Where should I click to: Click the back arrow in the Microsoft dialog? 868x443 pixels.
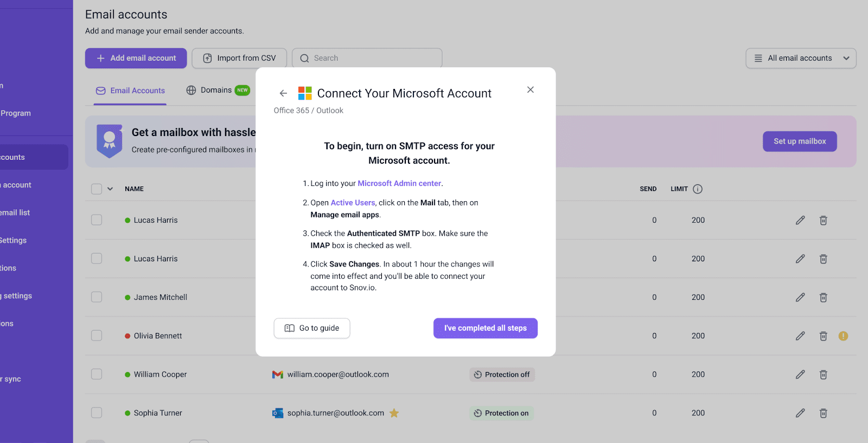(x=283, y=93)
